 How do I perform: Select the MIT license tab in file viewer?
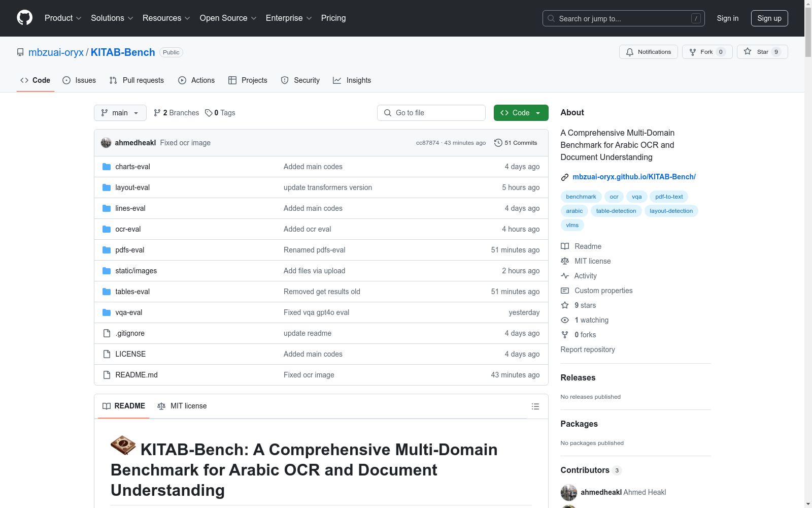pos(182,406)
